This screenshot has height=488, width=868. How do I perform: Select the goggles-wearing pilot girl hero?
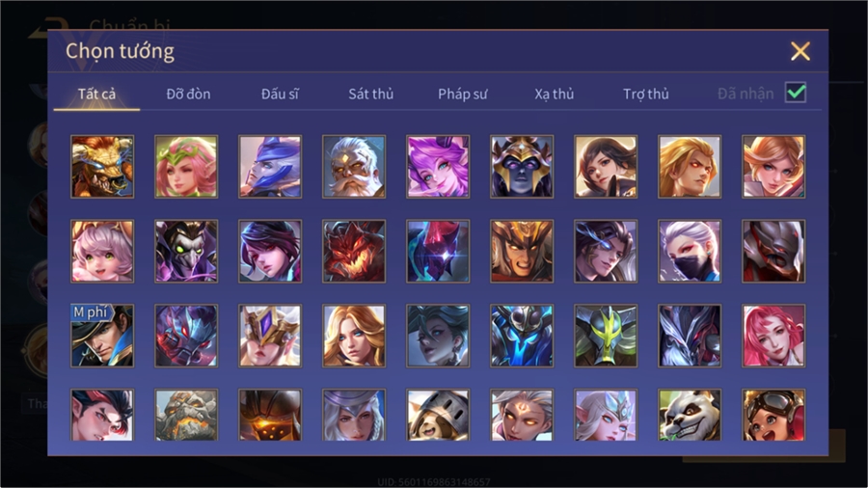point(773,415)
